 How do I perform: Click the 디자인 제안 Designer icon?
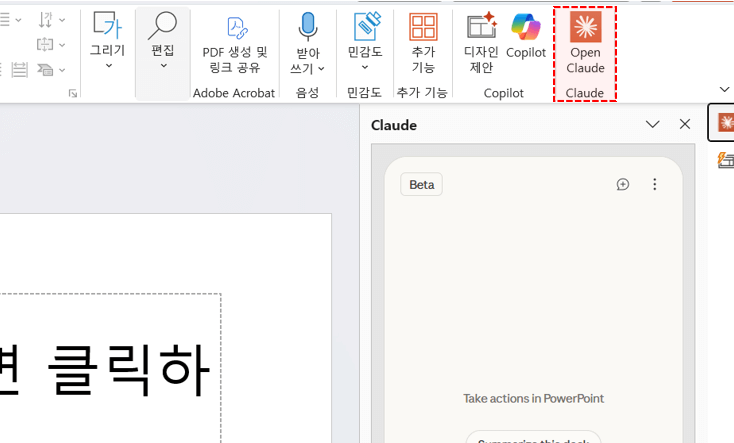coord(481,42)
